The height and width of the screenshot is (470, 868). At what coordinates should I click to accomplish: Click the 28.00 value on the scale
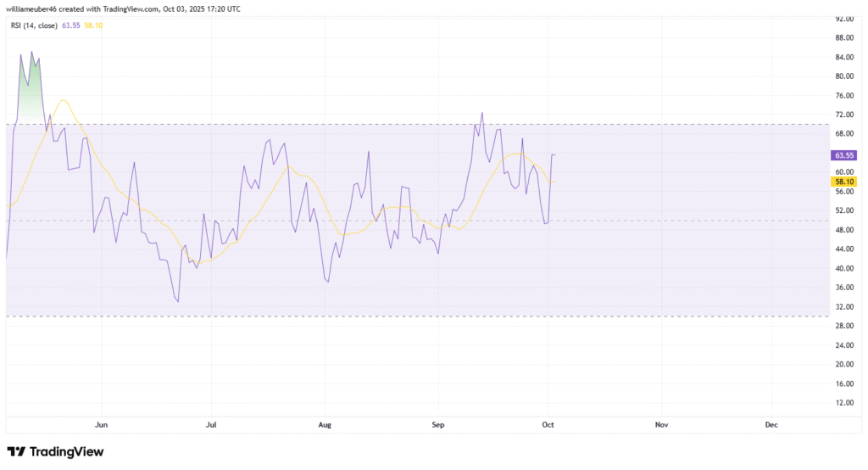coord(843,326)
